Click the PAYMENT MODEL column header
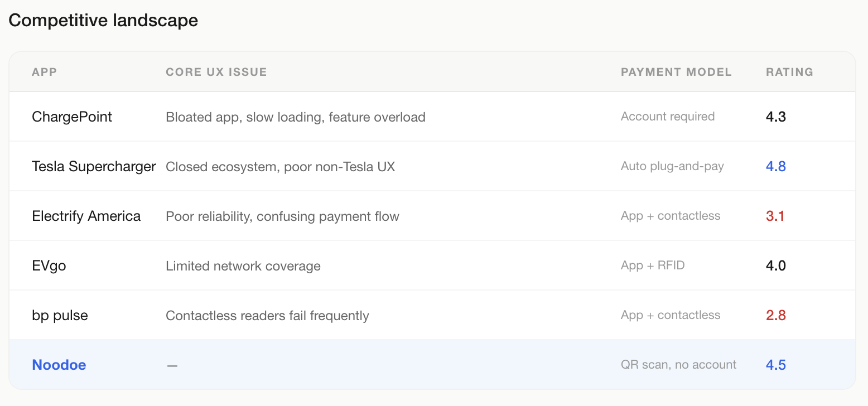 coord(676,72)
